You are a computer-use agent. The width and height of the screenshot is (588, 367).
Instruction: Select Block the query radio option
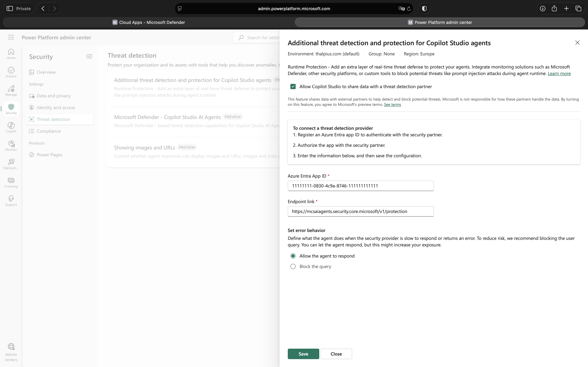(293, 267)
